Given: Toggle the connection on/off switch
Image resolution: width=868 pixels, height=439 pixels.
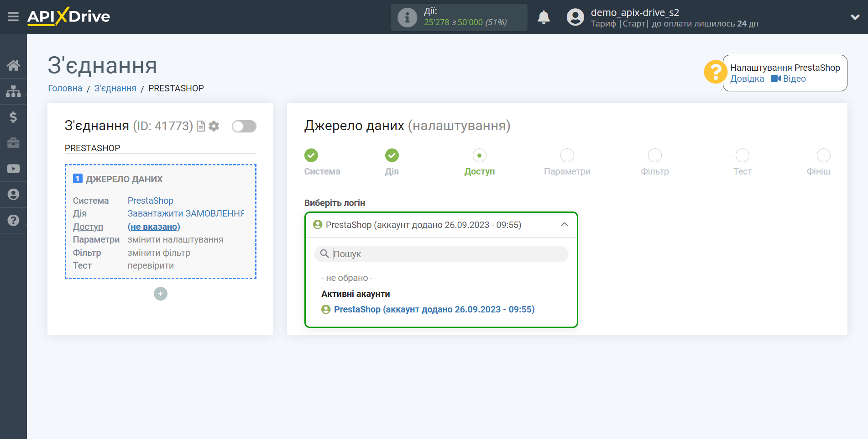Looking at the screenshot, I should tap(244, 126).
